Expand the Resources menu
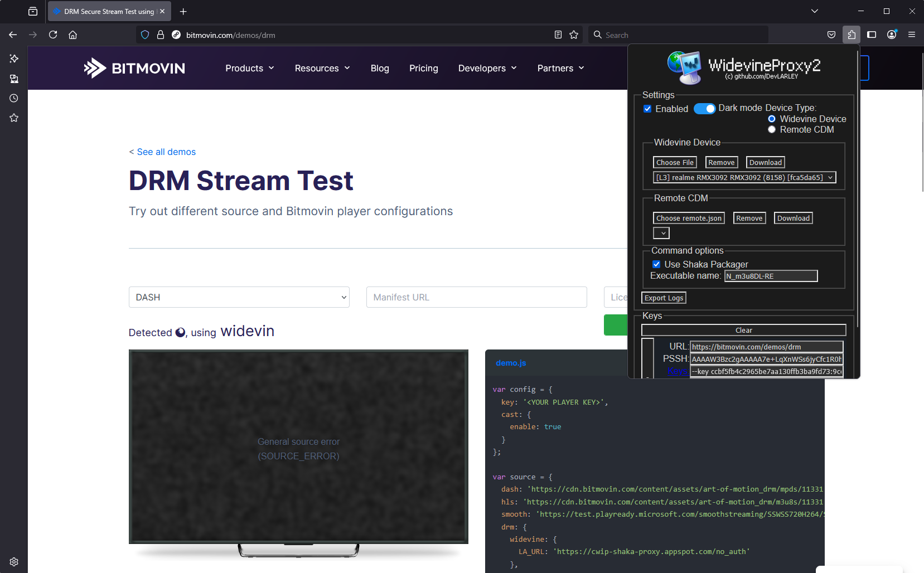Viewport: 924px width, 573px height. [x=322, y=68]
